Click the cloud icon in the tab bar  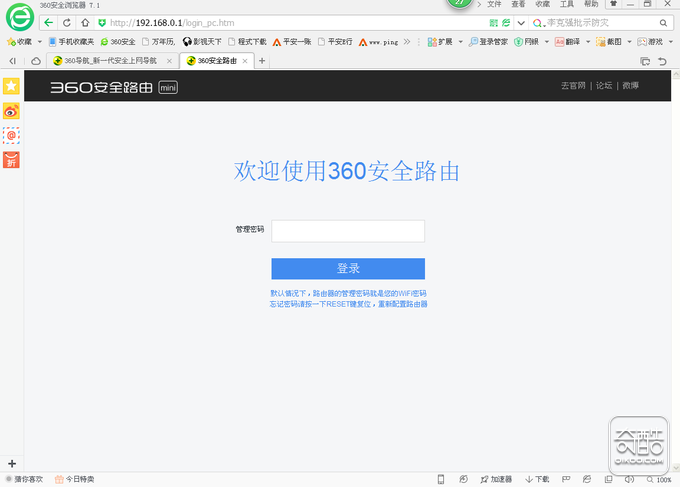point(36,61)
